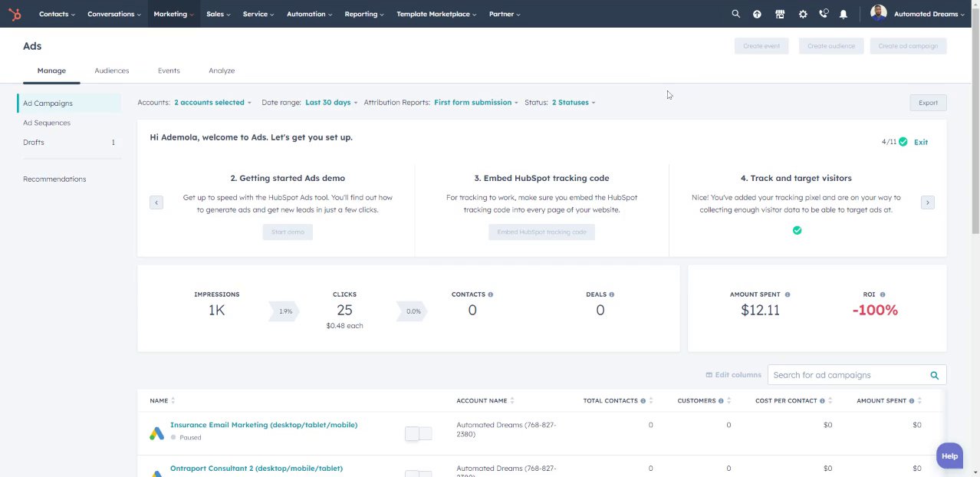Click the info icon next to Contacts metric
The image size is (980, 477).
491,294
